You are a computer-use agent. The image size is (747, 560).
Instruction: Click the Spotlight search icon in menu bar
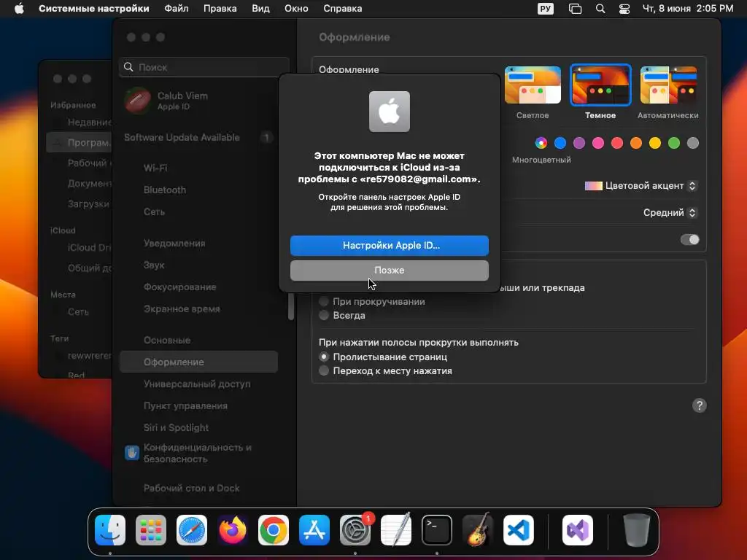pyautogui.click(x=600, y=9)
